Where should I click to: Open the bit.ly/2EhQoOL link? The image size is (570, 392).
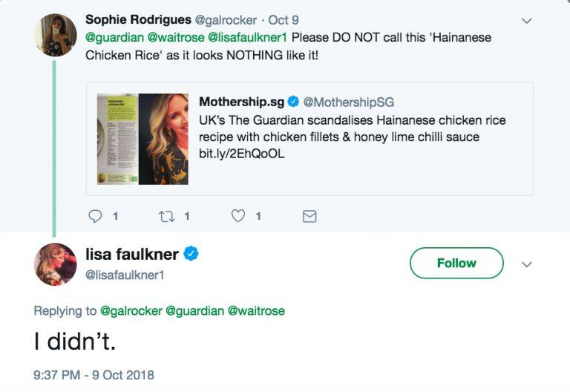(x=242, y=154)
